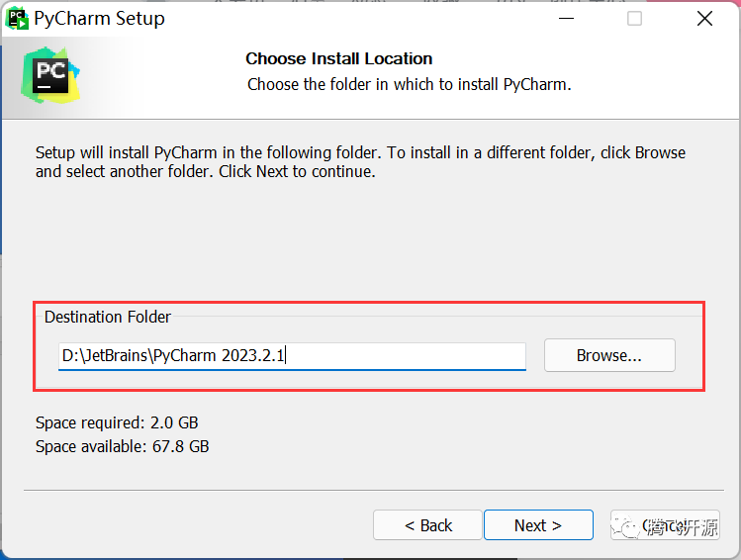Click the "Space required: 2.0 GB" text

(117, 423)
